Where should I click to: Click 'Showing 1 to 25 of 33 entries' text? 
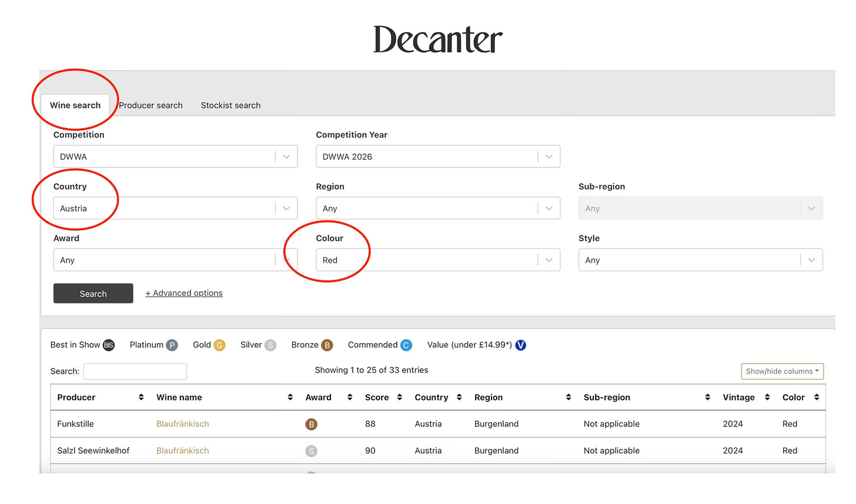point(372,370)
